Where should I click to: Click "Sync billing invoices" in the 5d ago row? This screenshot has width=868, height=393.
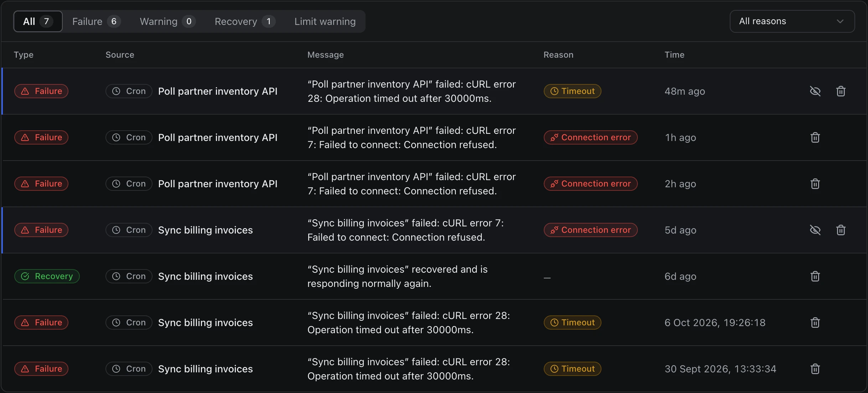point(205,230)
